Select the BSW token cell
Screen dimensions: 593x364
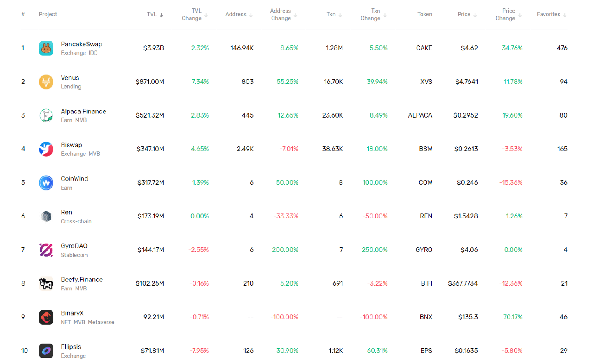tap(426, 149)
